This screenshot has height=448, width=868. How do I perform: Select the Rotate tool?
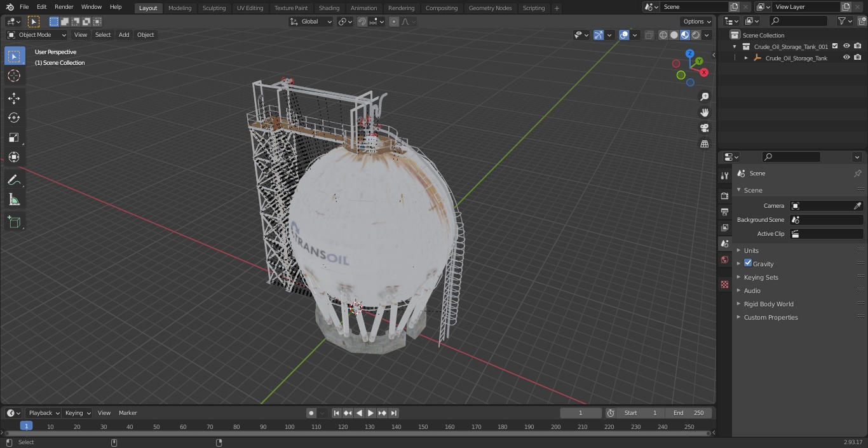14,118
